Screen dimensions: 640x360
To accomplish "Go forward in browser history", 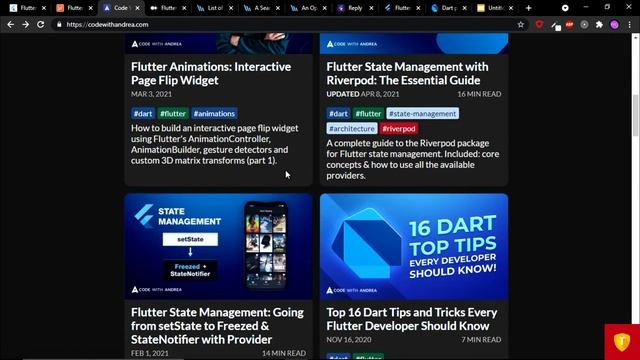I will click(25, 24).
